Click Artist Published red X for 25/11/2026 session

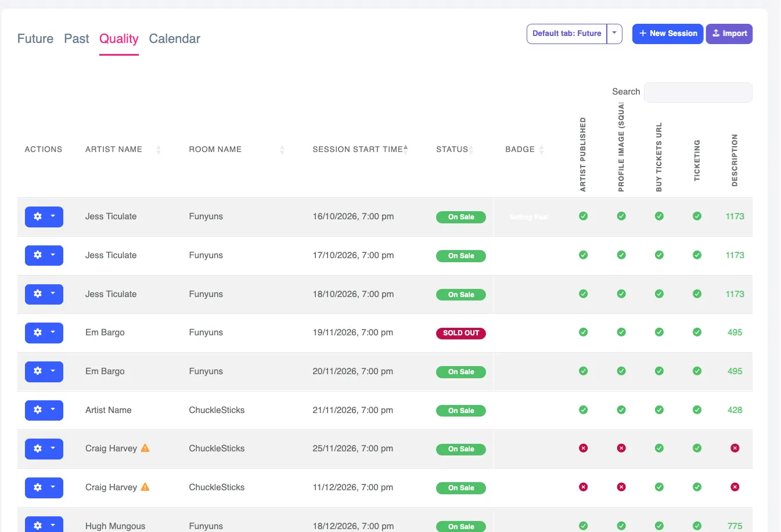point(583,448)
